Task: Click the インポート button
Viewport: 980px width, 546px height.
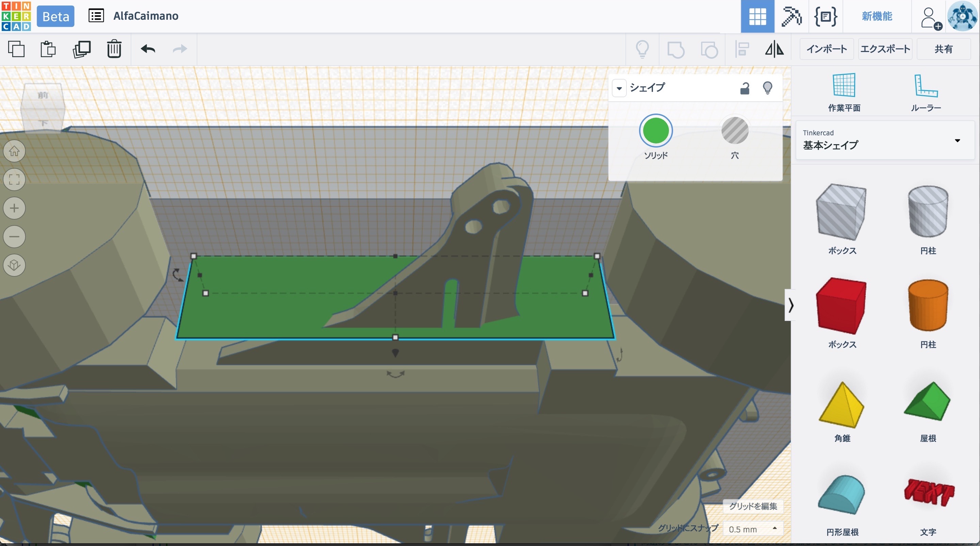Action: [x=826, y=49]
